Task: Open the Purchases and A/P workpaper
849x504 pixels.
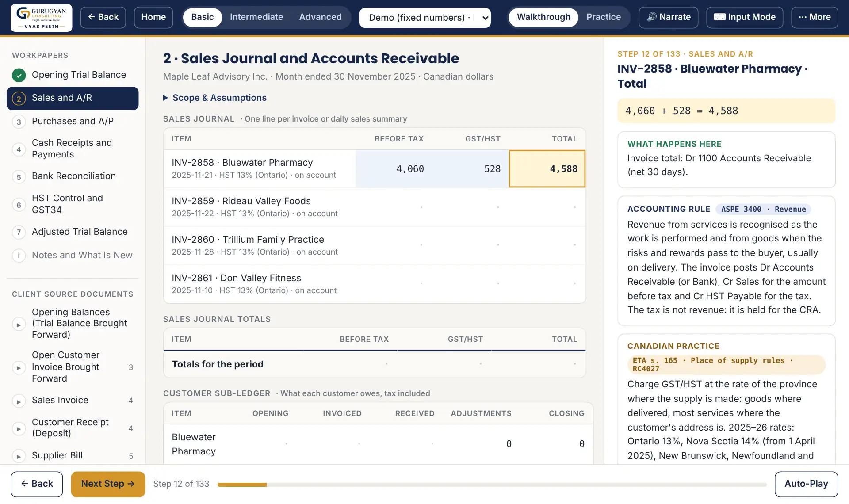Action: pos(73,121)
